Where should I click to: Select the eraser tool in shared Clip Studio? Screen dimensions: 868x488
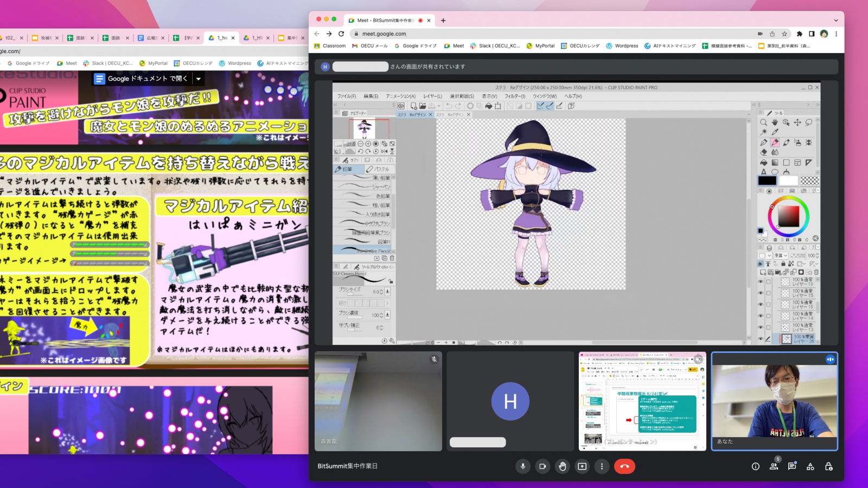[x=763, y=152]
